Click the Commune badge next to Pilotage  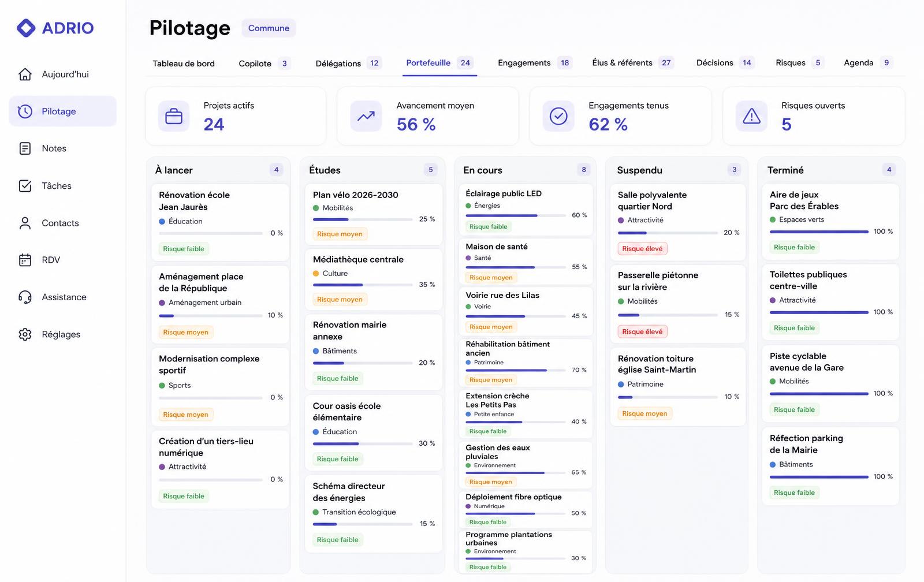(269, 28)
